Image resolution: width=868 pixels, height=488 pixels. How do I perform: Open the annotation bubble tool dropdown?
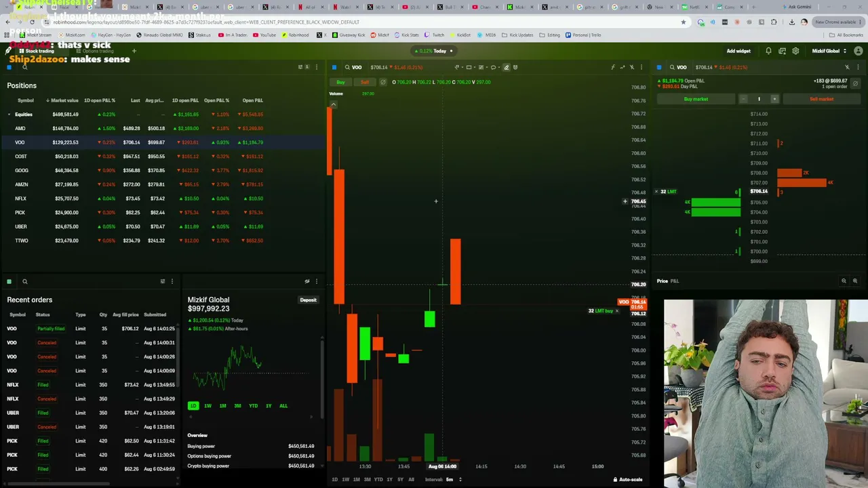(x=494, y=67)
